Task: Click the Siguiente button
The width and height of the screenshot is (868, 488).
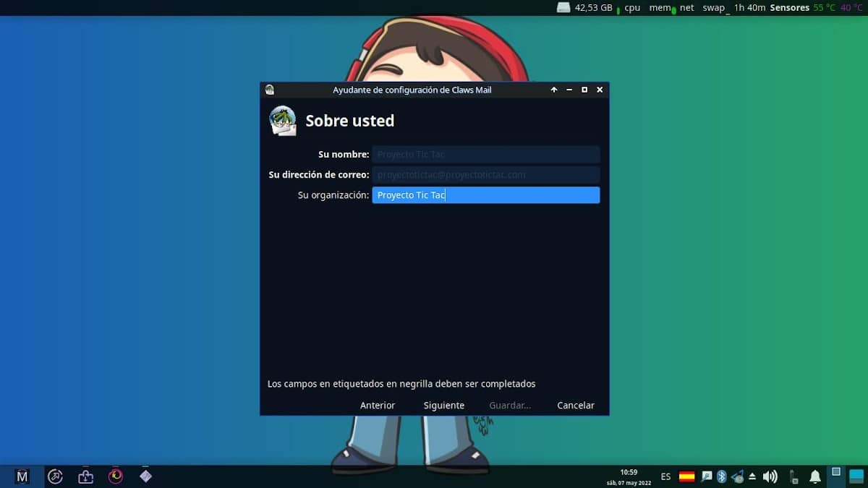Action: pyautogui.click(x=444, y=406)
